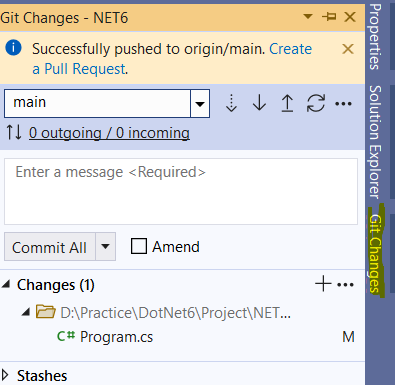Dismiss the push success notification

click(348, 49)
